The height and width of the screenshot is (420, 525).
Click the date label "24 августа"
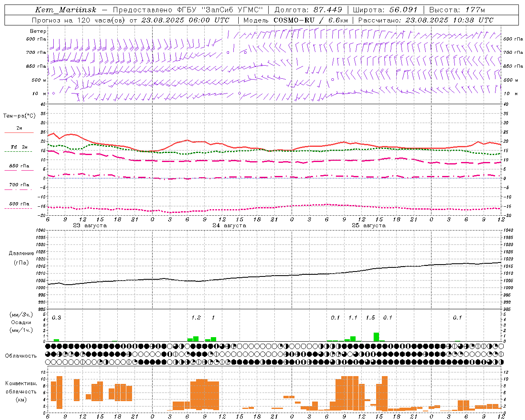click(x=229, y=226)
